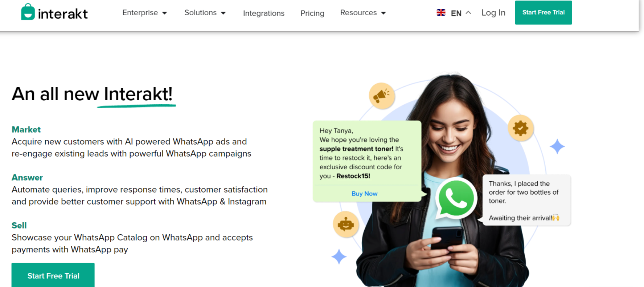Screen dimensions: 644x287
Task: Click the UK flag language icon
Action: click(441, 13)
